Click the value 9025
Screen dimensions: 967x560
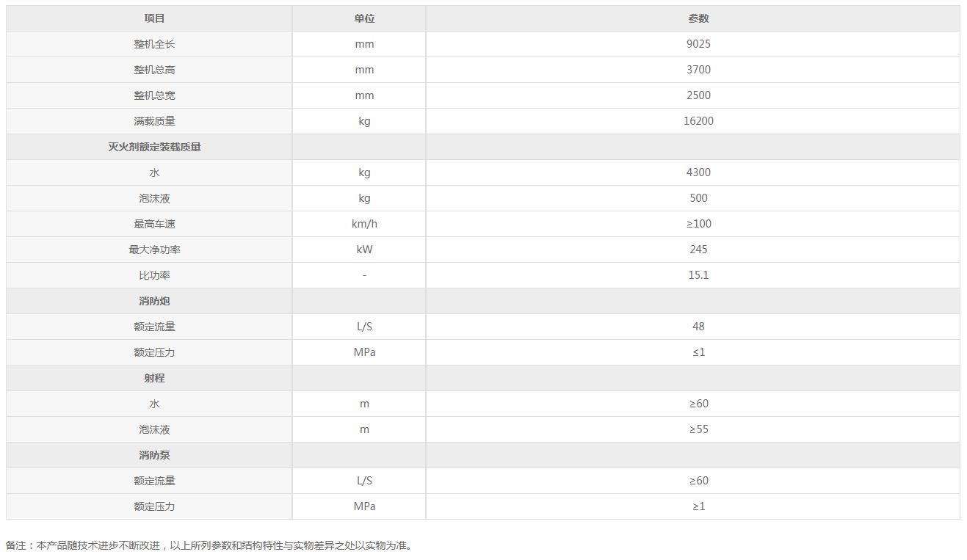pyautogui.click(x=698, y=44)
